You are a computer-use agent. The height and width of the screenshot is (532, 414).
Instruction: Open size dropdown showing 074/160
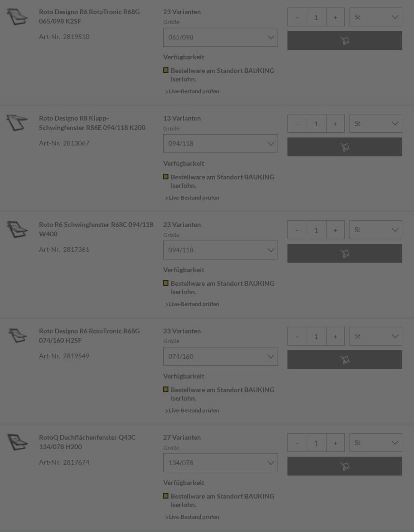point(220,356)
